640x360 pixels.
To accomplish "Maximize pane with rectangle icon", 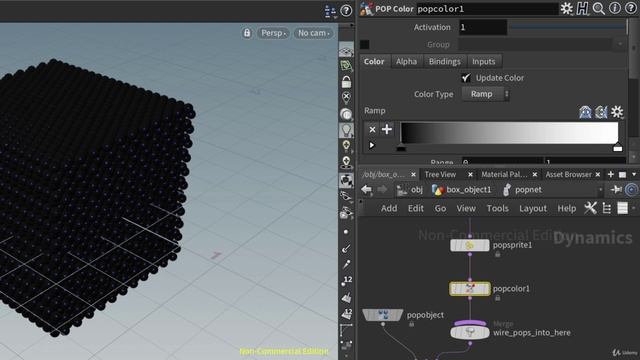I will (x=622, y=175).
